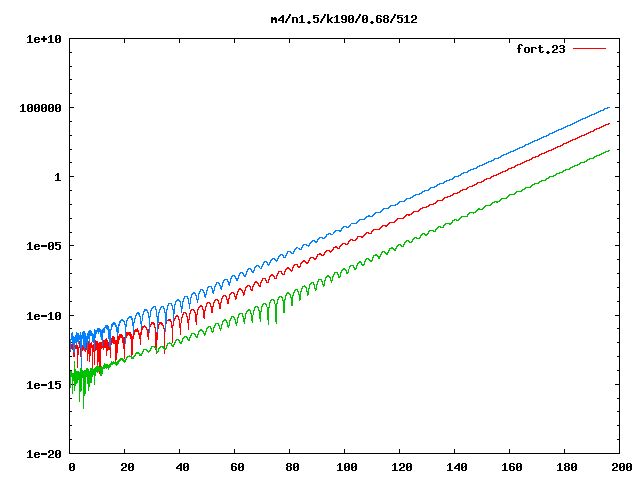
Task: Click the x-axis label 160
Action: coord(512,467)
